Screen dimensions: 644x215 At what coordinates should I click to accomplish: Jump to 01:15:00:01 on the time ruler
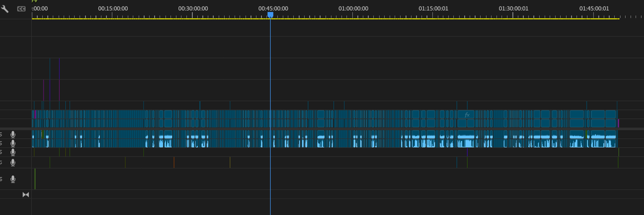[434, 9]
